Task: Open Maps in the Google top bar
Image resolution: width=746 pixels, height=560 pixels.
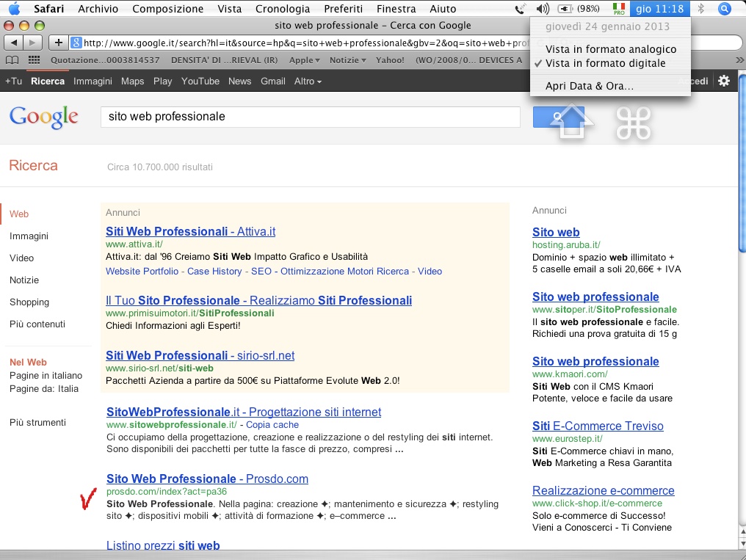Action: (x=132, y=81)
